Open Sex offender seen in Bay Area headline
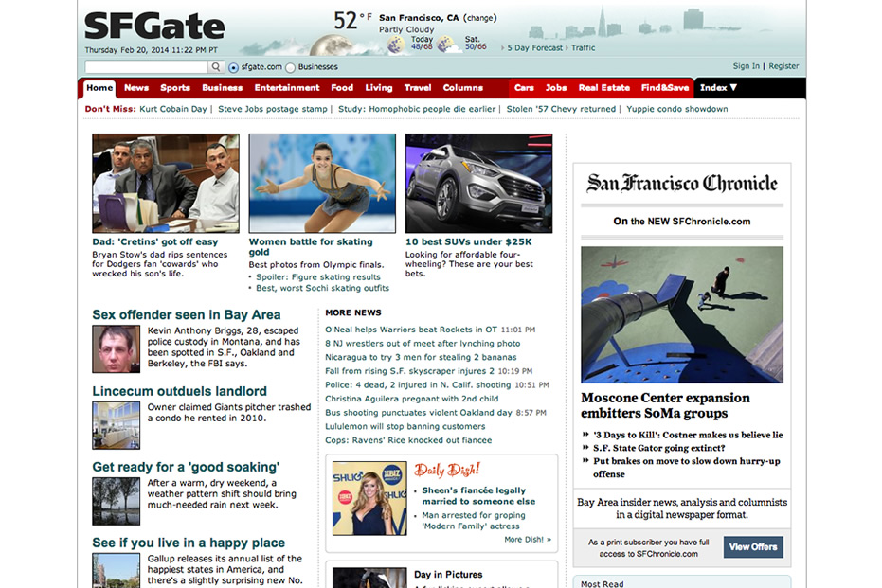The width and height of the screenshot is (882, 588). pos(187,314)
